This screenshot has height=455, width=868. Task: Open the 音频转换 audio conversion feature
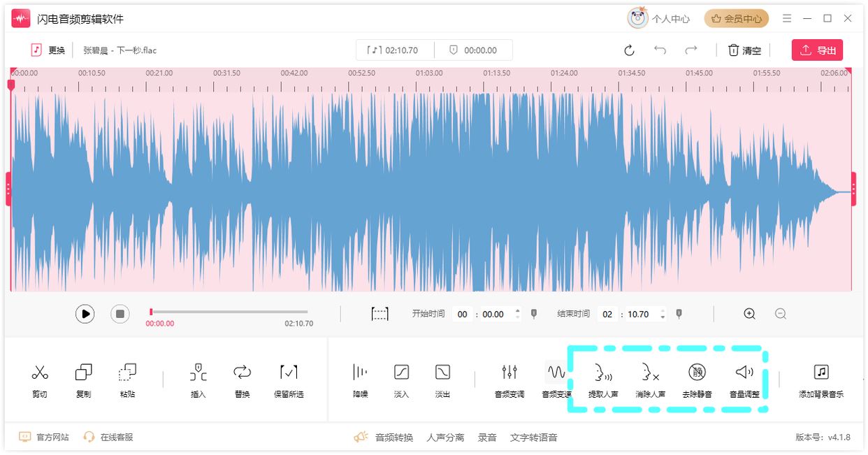[393, 438]
